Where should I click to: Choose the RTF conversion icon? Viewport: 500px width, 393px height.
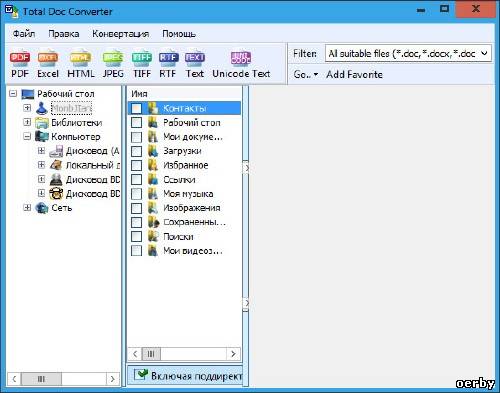pyautogui.click(x=168, y=58)
